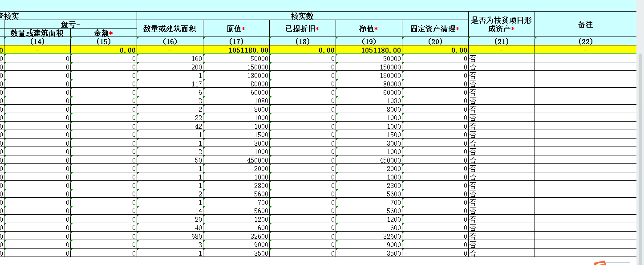Select the 净值 column header
The image size is (644, 265).
point(369,29)
